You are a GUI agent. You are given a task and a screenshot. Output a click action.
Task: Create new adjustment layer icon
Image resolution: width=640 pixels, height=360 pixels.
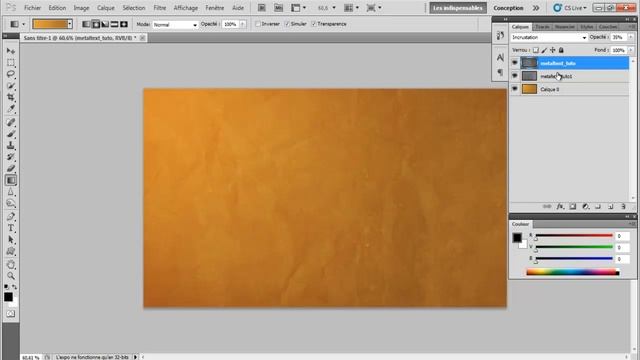(x=585, y=207)
